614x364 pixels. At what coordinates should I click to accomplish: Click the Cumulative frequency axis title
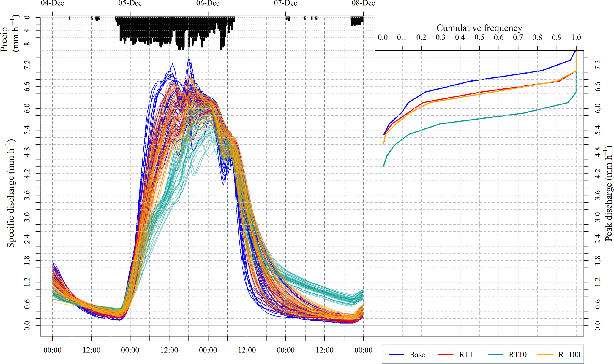[479, 28]
